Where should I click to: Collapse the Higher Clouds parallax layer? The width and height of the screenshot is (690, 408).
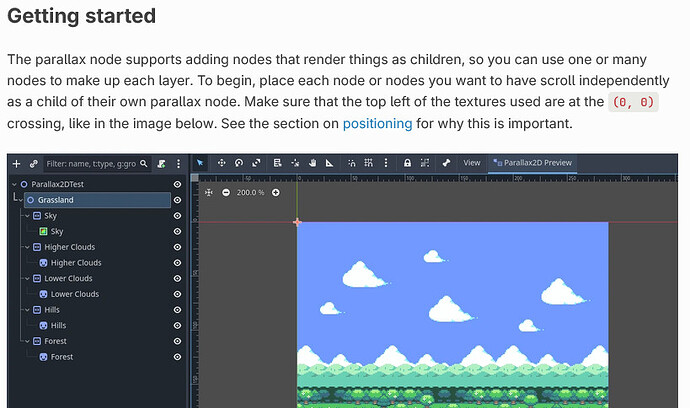click(x=27, y=247)
